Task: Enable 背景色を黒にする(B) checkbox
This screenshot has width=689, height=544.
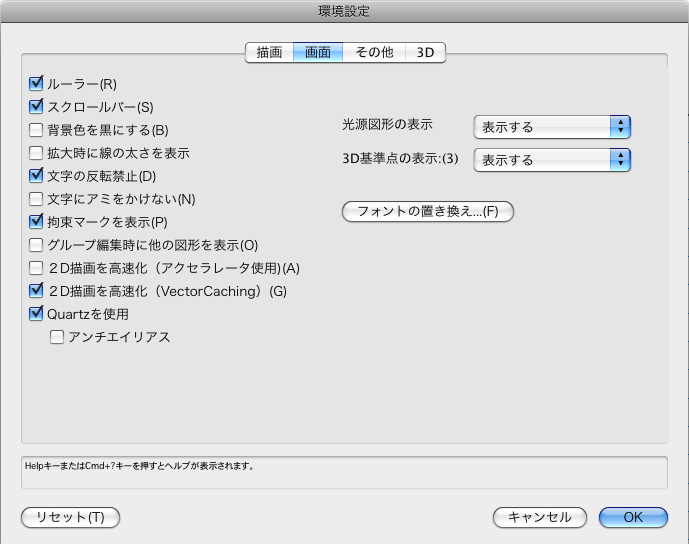Action: 37,130
